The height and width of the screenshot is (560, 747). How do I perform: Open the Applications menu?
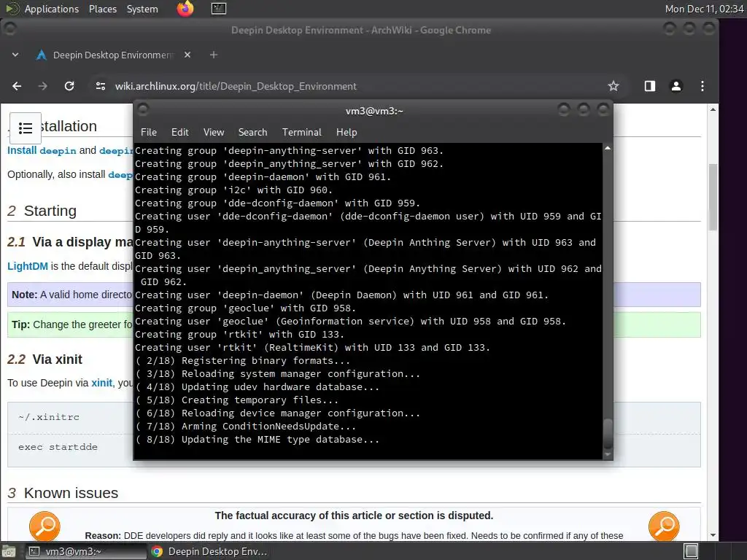[x=52, y=9]
